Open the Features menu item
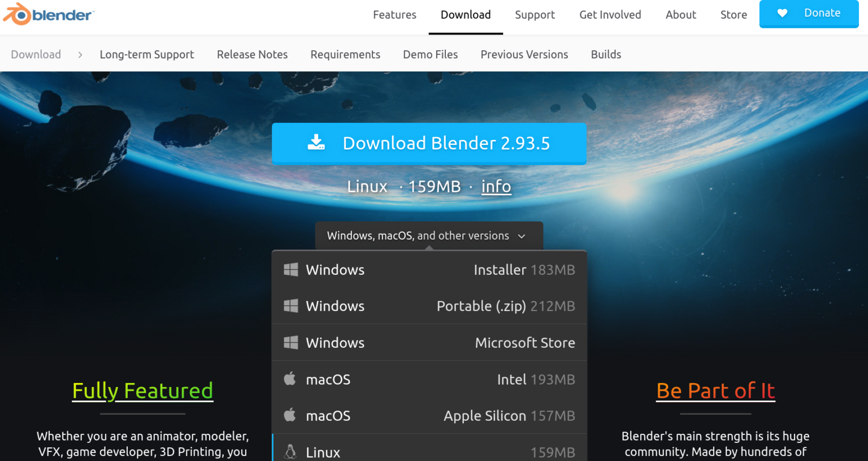The height and width of the screenshot is (461, 868). pyautogui.click(x=394, y=15)
